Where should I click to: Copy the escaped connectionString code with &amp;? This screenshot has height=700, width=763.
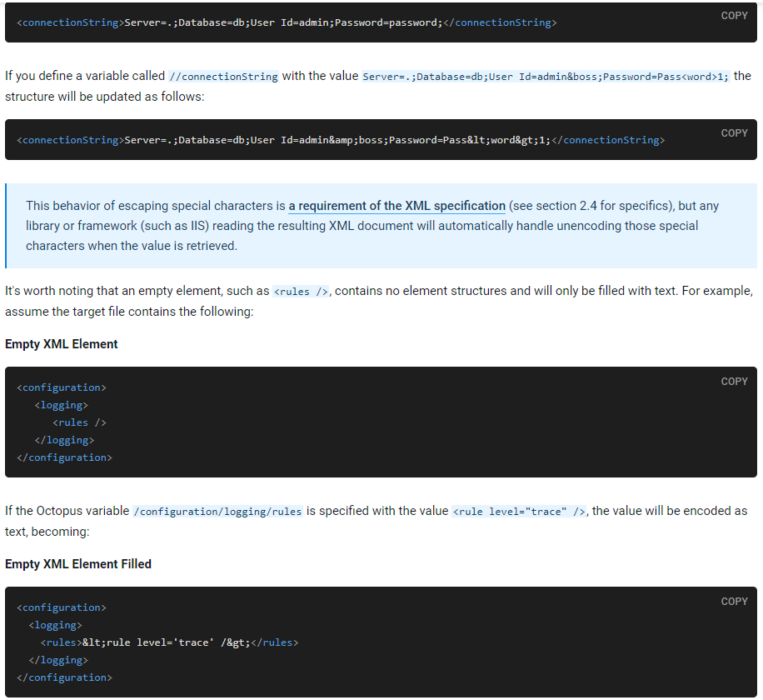pos(734,133)
